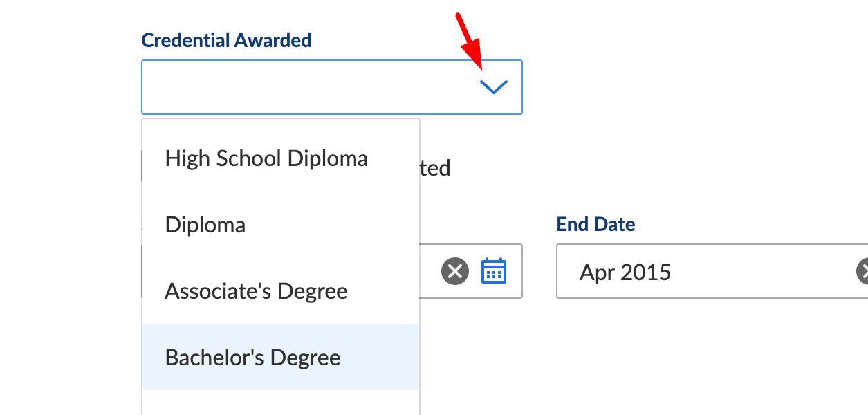The width and height of the screenshot is (868, 415).
Task: Clear the start date with the X icon
Action: pyautogui.click(x=455, y=271)
